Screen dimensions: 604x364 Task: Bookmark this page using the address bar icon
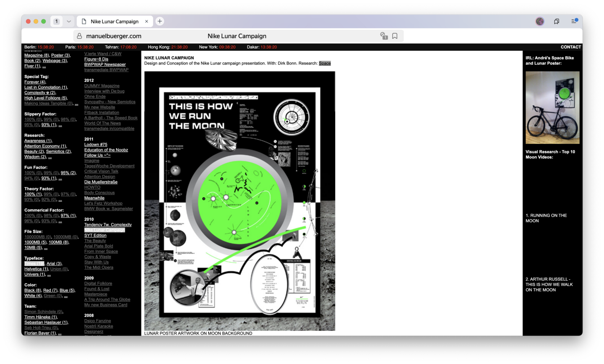(x=395, y=36)
